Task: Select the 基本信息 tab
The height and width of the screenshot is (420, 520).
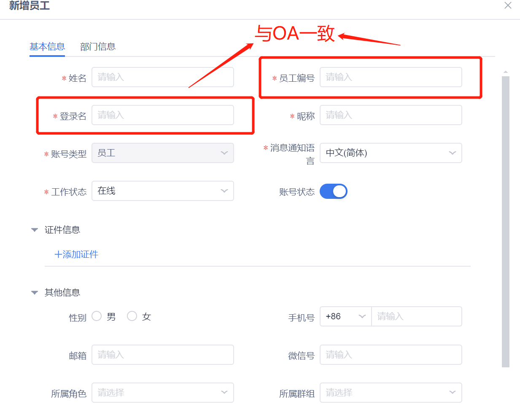Action: point(47,47)
